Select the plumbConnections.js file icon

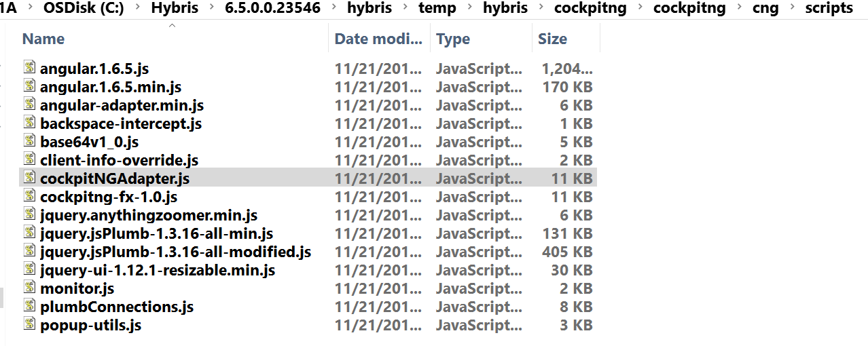point(29,305)
